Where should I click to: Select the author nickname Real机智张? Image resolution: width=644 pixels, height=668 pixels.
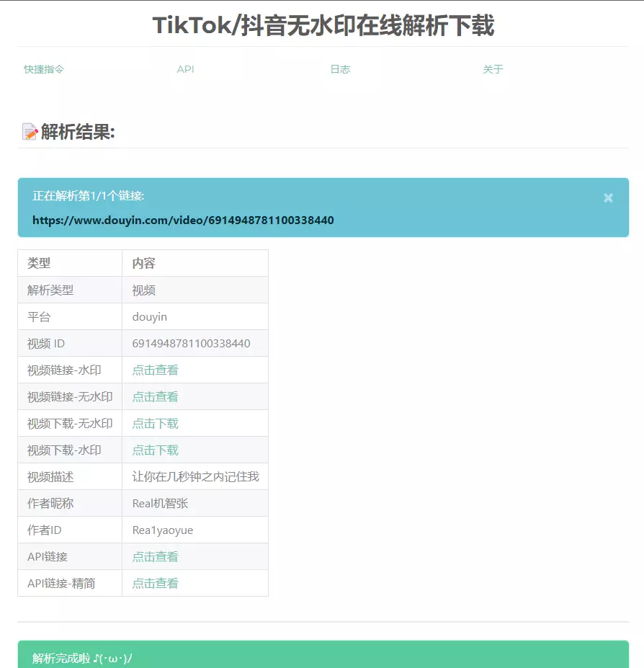click(x=160, y=504)
